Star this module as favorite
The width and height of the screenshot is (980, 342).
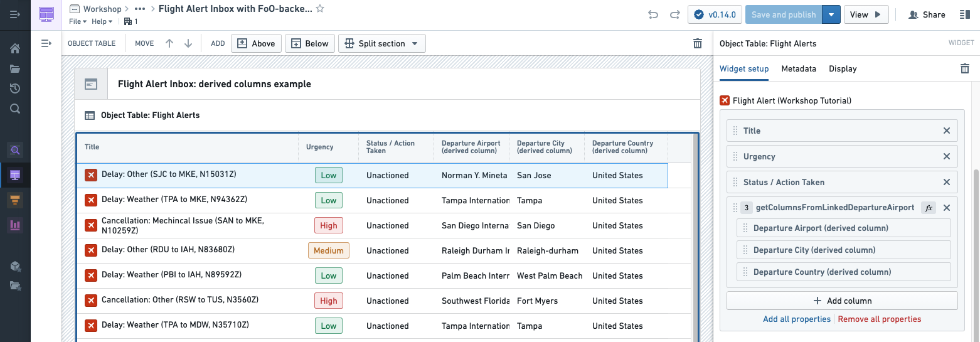tap(320, 9)
